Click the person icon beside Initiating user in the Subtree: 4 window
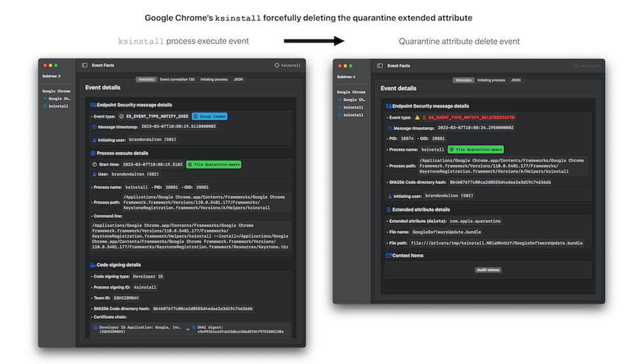The width and height of the screenshot is (636, 364). click(390, 196)
